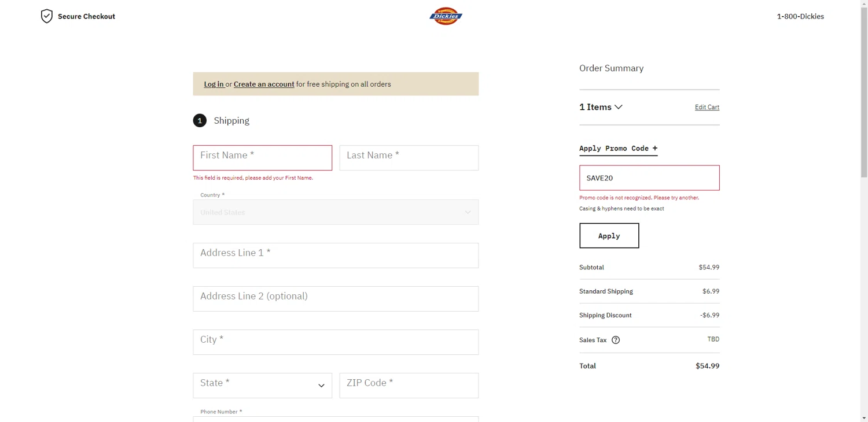The image size is (868, 422).
Task: Expand the 1 Items chevron
Action: [618, 107]
